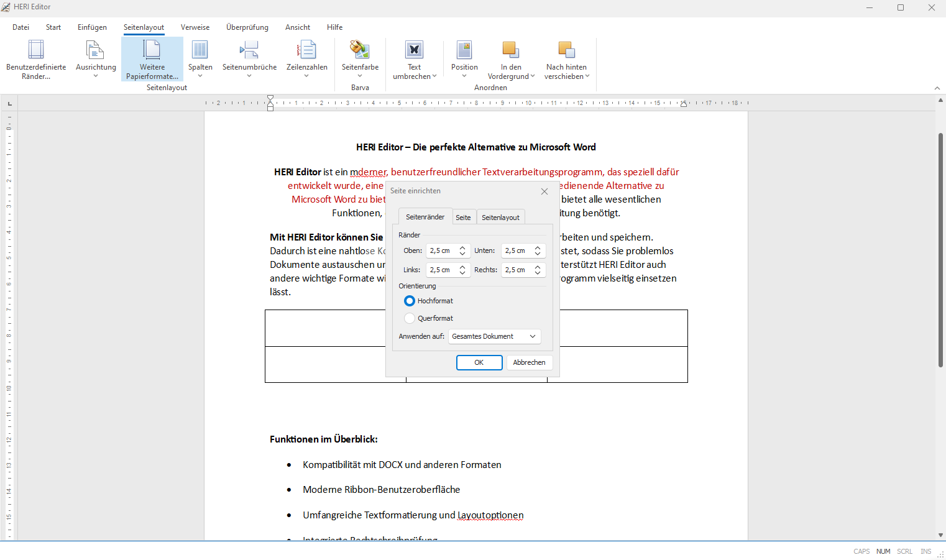Expand Nach hinten verschieben arrow
The image size is (946, 560).
click(x=587, y=76)
